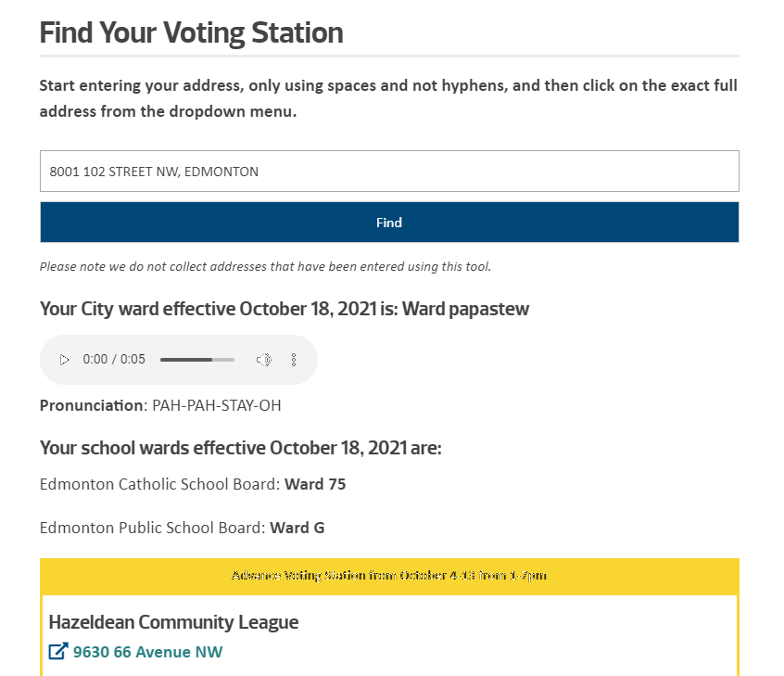This screenshot has height=676, width=784.
Task: Click the Ward papastew heading text
Action: pyautogui.click(x=465, y=309)
